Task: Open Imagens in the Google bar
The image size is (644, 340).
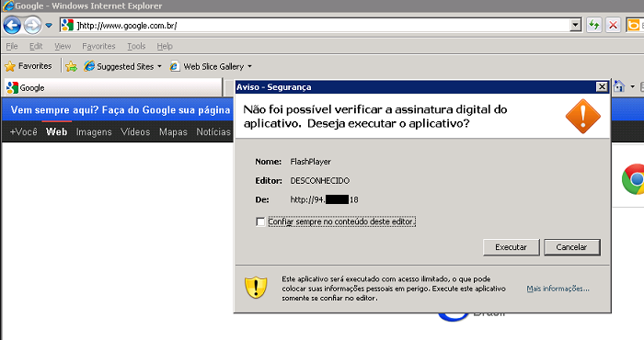Action: coord(94,131)
